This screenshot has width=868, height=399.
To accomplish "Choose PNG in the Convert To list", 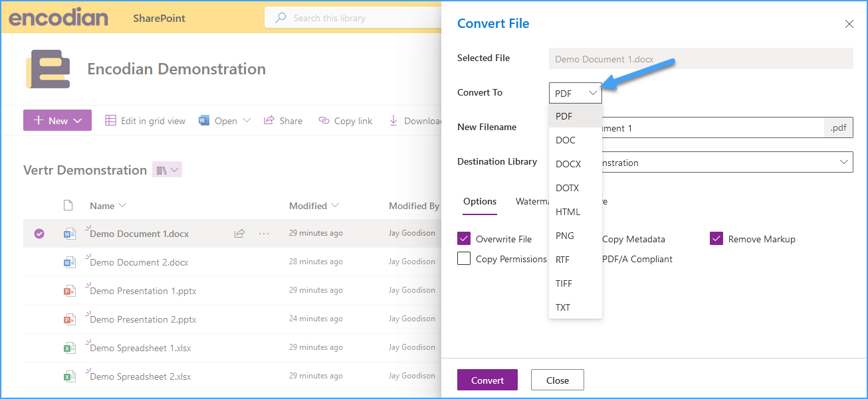I will point(576,236).
